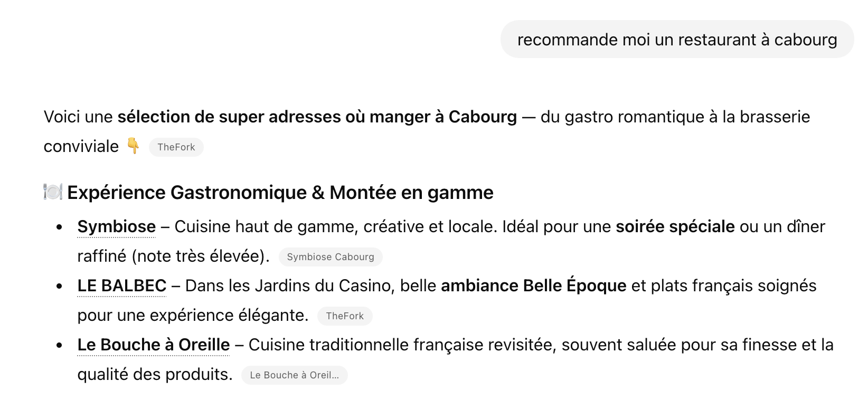Open the LE BALBEC restaurant link

[x=122, y=286]
